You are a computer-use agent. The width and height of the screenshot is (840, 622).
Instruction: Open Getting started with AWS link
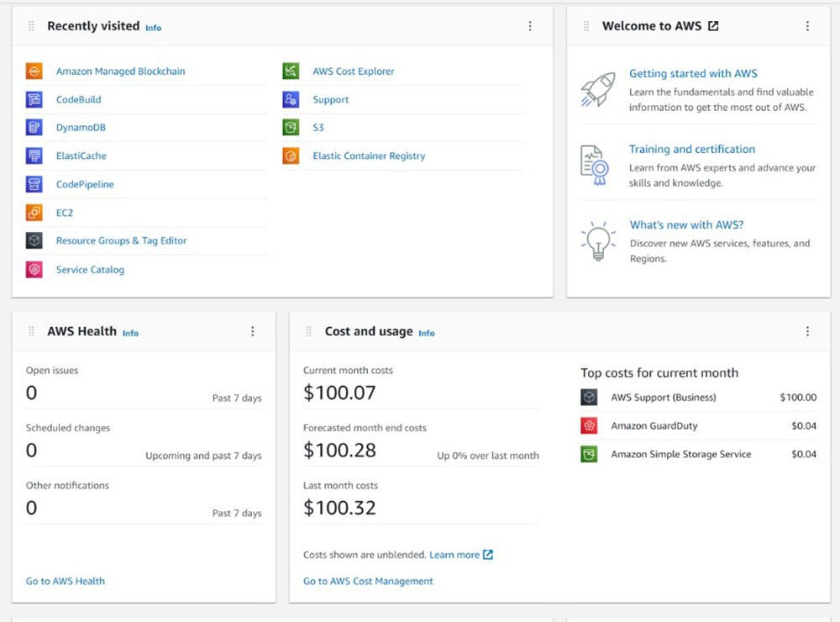pyautogui.click(x=693, y=73)
